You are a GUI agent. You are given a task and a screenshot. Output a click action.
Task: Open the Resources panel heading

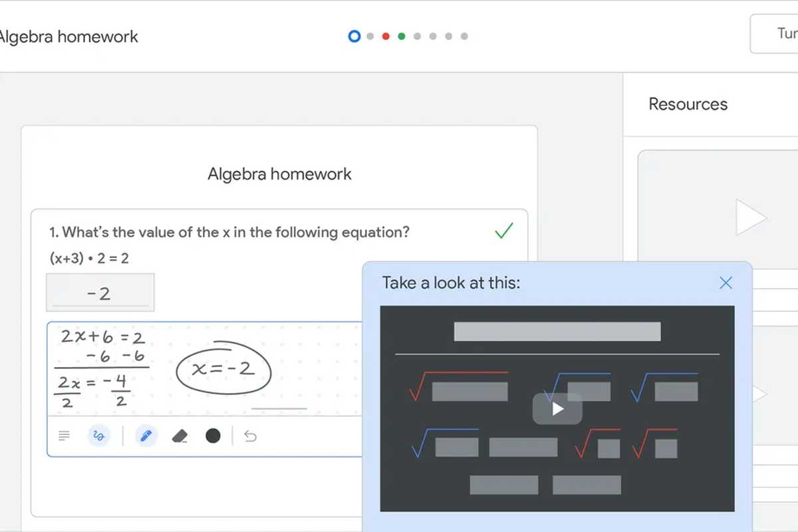pyautogui.click(x=688, y=104)
